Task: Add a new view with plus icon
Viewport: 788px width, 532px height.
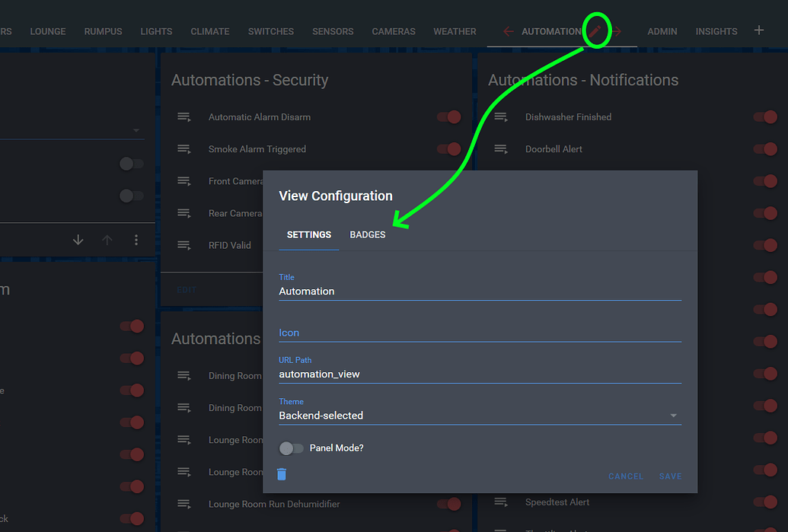Action: [x=758, y=30]
